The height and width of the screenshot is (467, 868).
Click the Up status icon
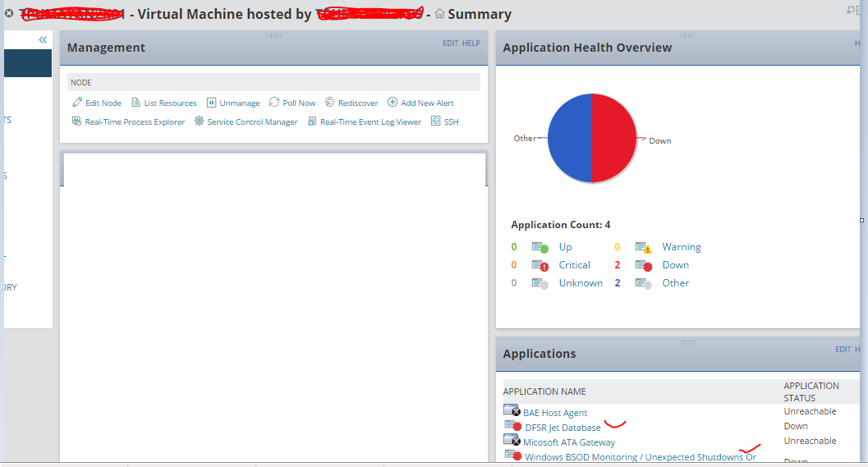click(540, 247)
